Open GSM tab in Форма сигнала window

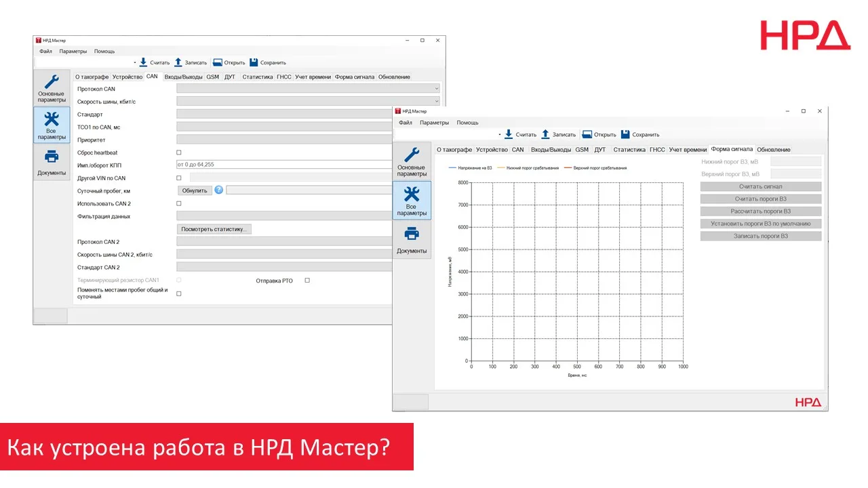point(582,150)
